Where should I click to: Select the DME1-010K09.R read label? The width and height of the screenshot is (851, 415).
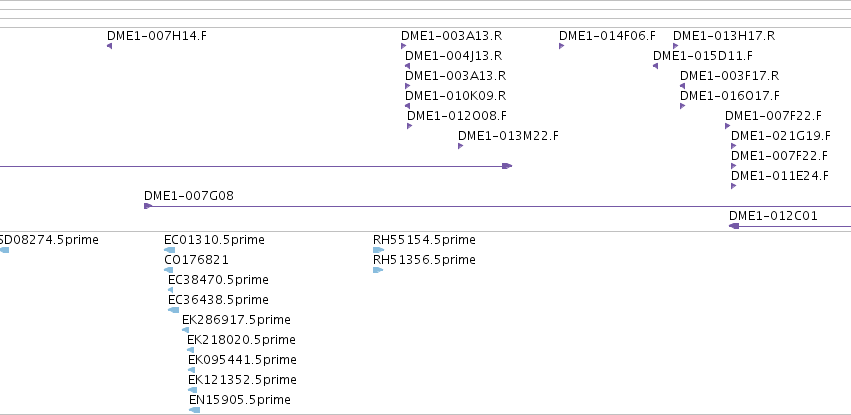coord(455,96)
